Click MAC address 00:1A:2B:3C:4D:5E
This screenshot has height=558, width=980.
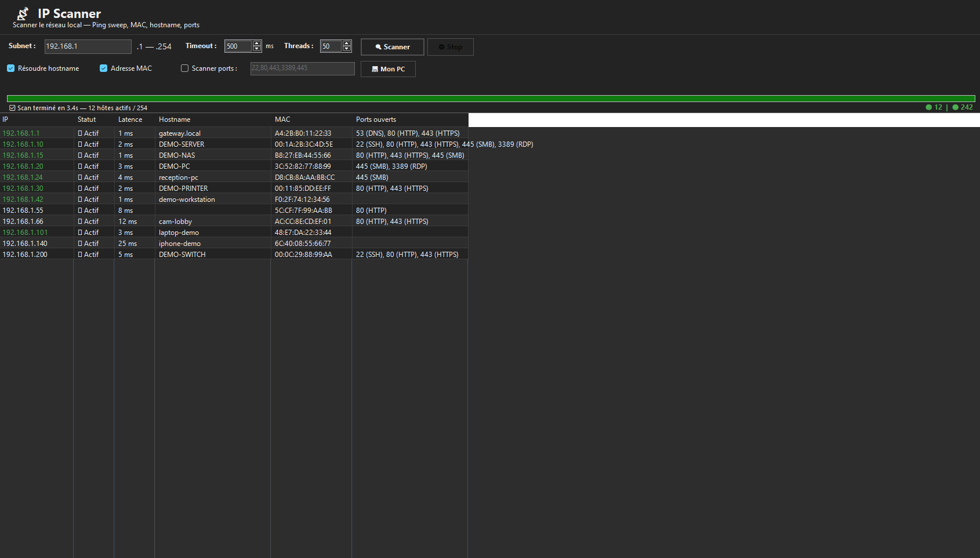tap(304, 144)
